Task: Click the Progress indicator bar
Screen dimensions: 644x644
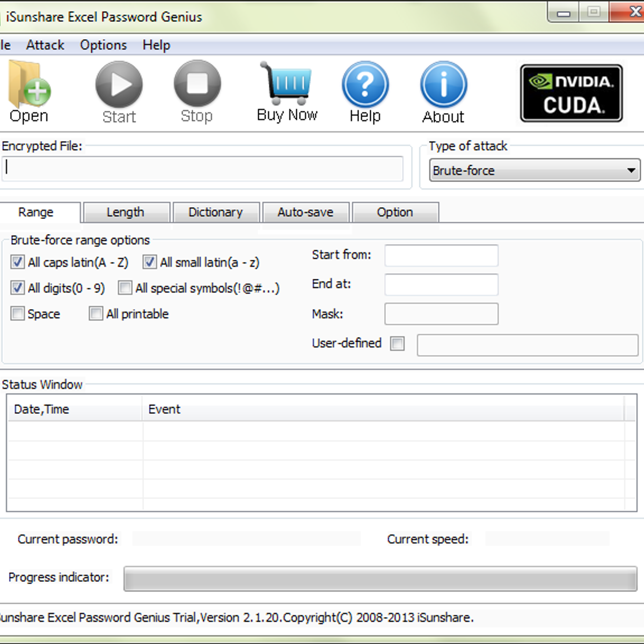Action: [x=380, y=579]
